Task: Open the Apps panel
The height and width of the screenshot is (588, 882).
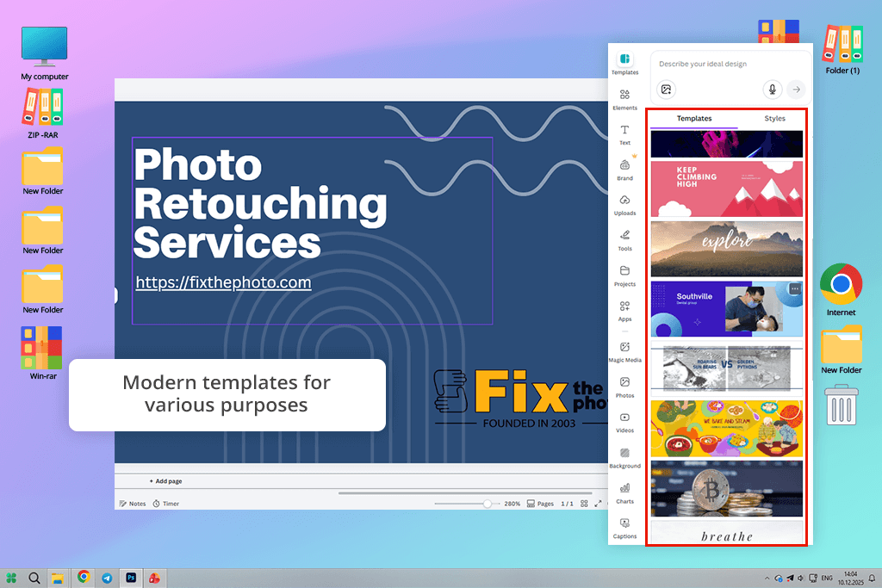Action: 624,311
